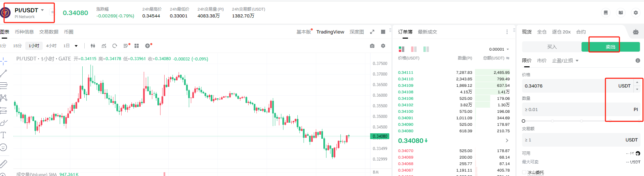Expand the chart to fullscreen
This screenshot has height=176, width=644.
point(372,32)
